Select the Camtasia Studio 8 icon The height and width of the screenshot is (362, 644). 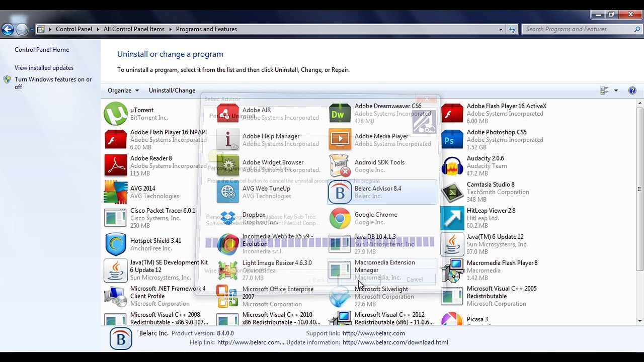(x=452, y=192)
